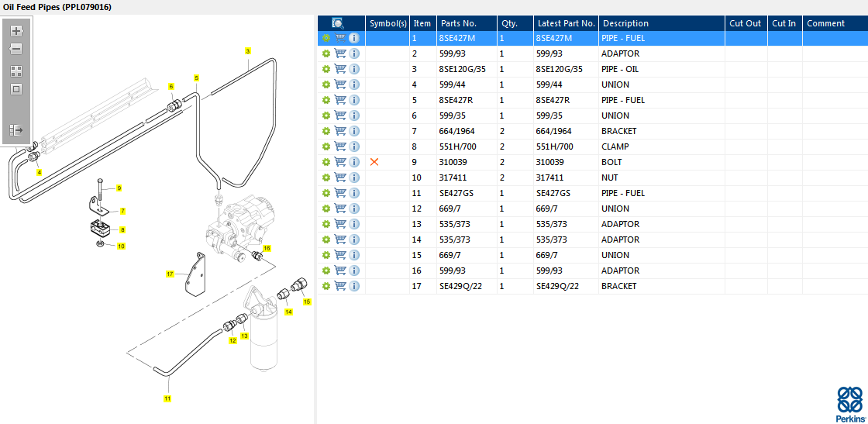Screen dimensions: 868x424
Task: Click the Perkins logo
Action: point(849,404)
